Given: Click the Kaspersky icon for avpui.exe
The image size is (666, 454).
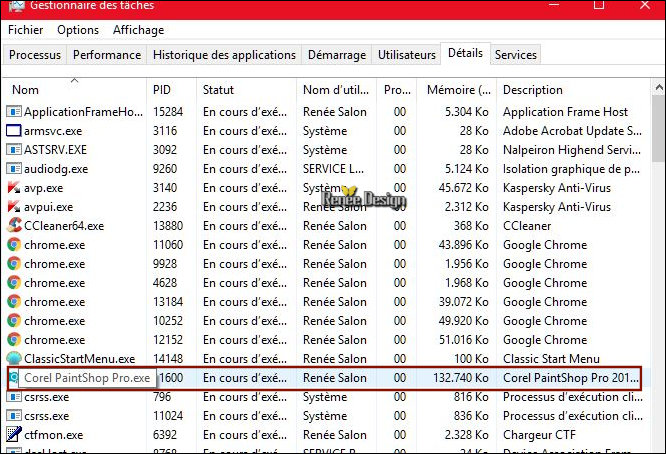Looking at the screenshot, I should pyautogui.click(x=14, y=207).
